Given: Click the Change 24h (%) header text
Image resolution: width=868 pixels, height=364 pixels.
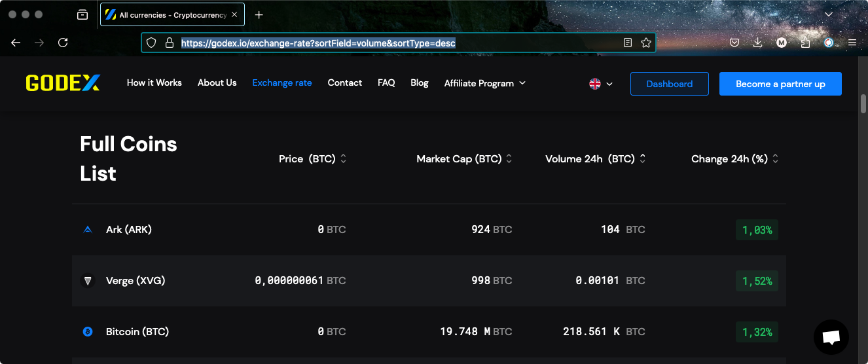Looking at the screenshot, I should click(729, 159).
